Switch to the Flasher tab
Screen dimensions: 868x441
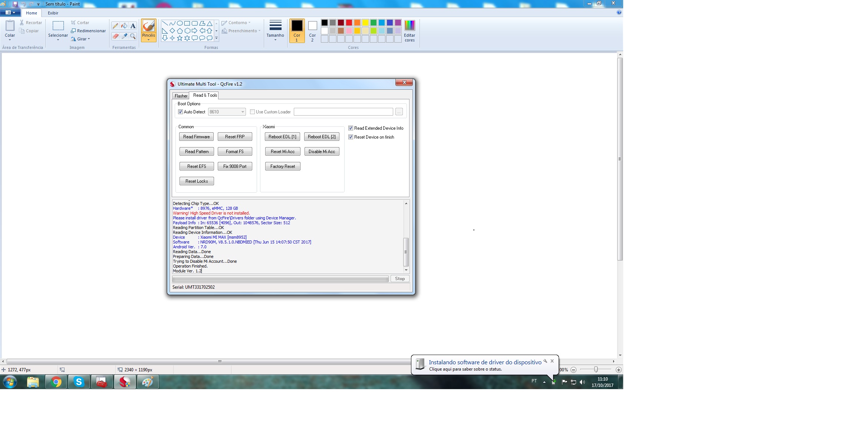(x=181, y=96)
